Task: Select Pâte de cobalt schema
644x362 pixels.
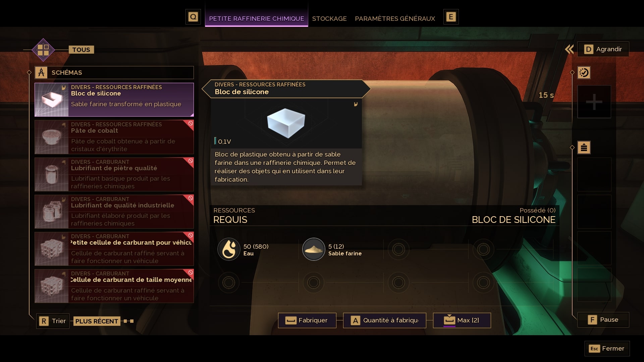Action: tap(114, 137)
